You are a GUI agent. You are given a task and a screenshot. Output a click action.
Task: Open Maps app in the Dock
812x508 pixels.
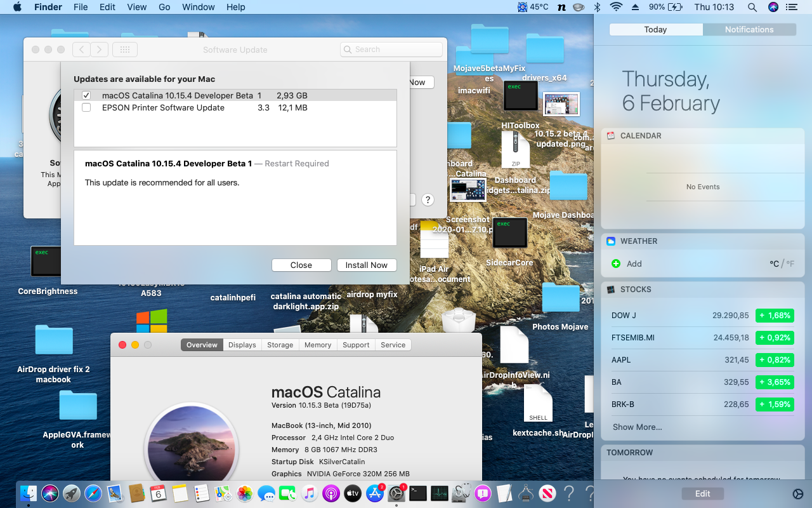223,493
